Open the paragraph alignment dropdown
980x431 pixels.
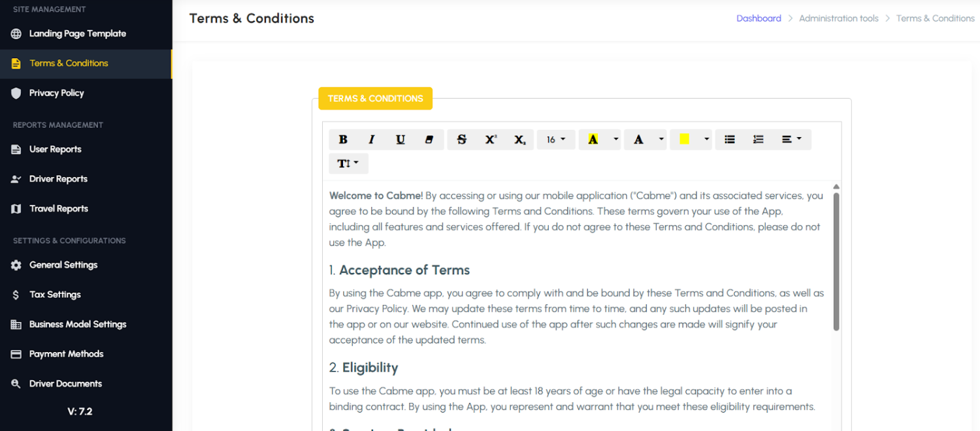(792, 139)
